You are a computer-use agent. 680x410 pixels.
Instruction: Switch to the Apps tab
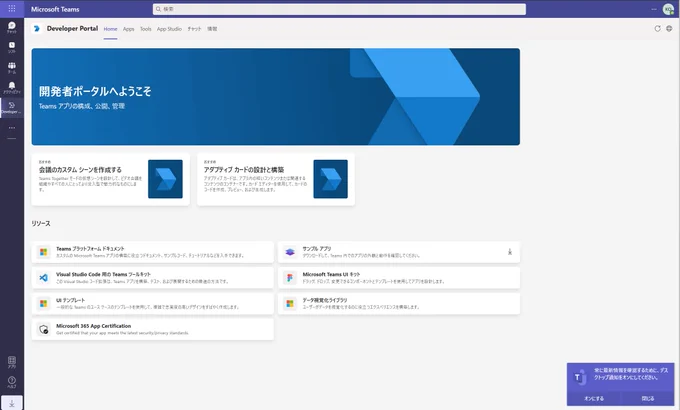point(128,29)
